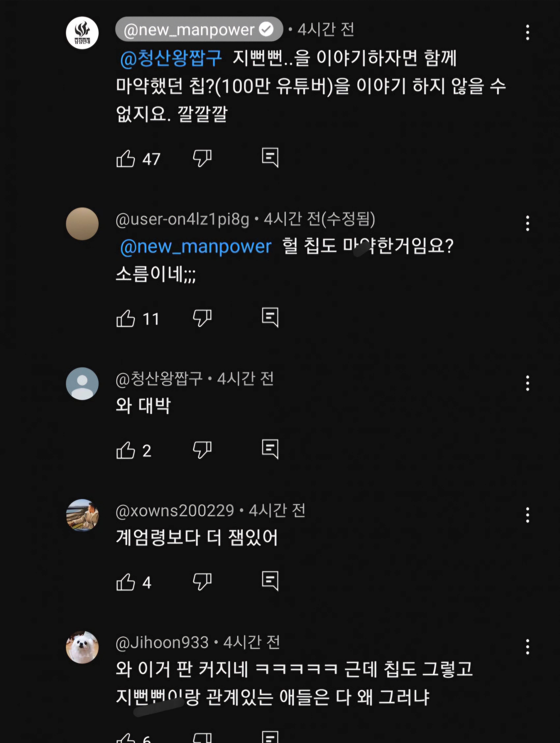Screen dimensions: 560x743
Task: Open the xowns200229 profile avatar
Action: point(82,515)
